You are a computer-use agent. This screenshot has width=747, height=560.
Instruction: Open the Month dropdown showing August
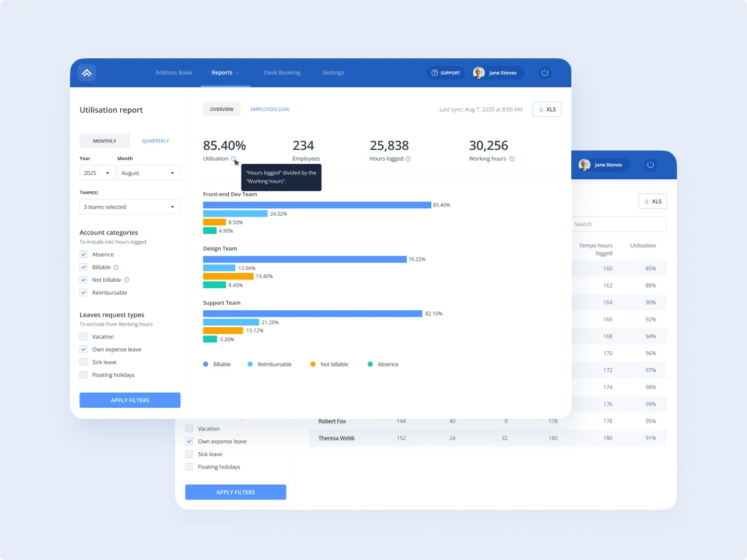(149, 173)
